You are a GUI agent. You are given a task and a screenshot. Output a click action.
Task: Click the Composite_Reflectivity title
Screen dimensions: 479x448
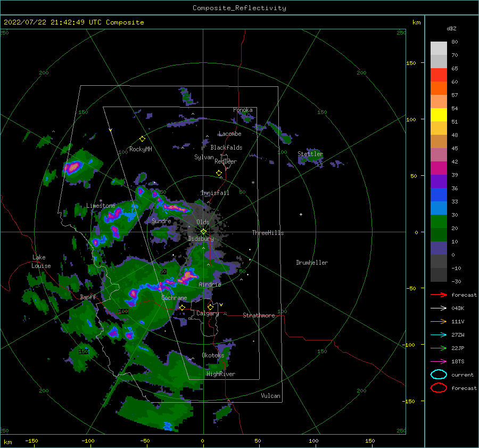239,8
